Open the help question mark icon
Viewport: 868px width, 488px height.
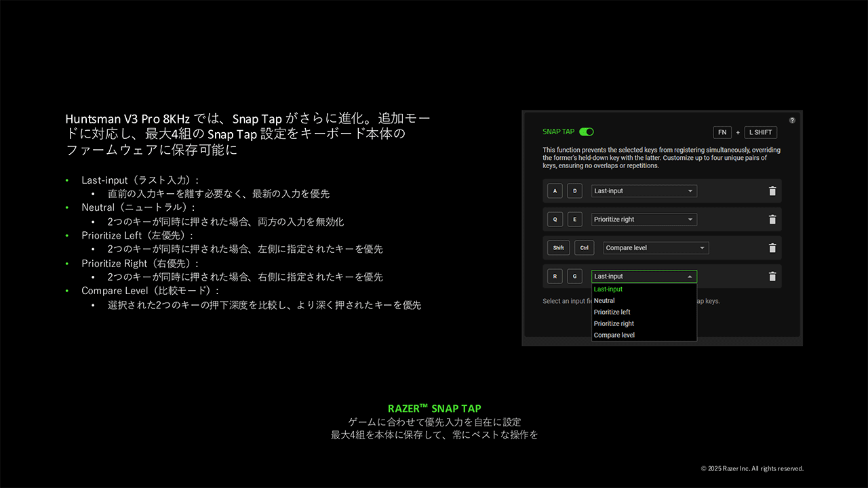pos(792,120)
